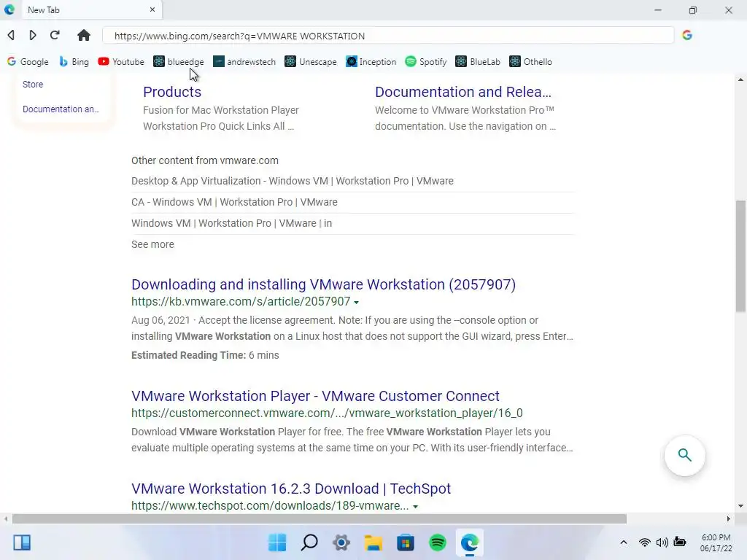Click the floating round search button
The image size is (747, 560).
click(x=684, y=455)
